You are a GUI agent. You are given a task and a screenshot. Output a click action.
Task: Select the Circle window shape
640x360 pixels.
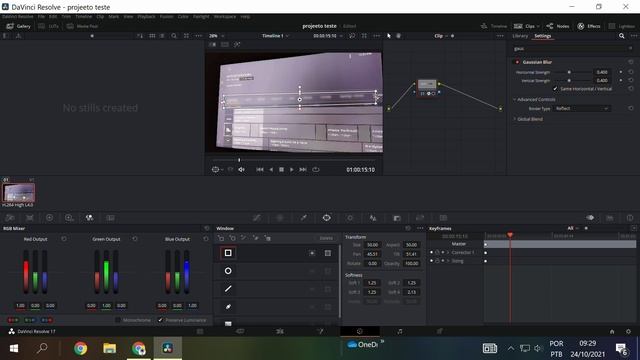pyautogui.click(x=228, y=271)
